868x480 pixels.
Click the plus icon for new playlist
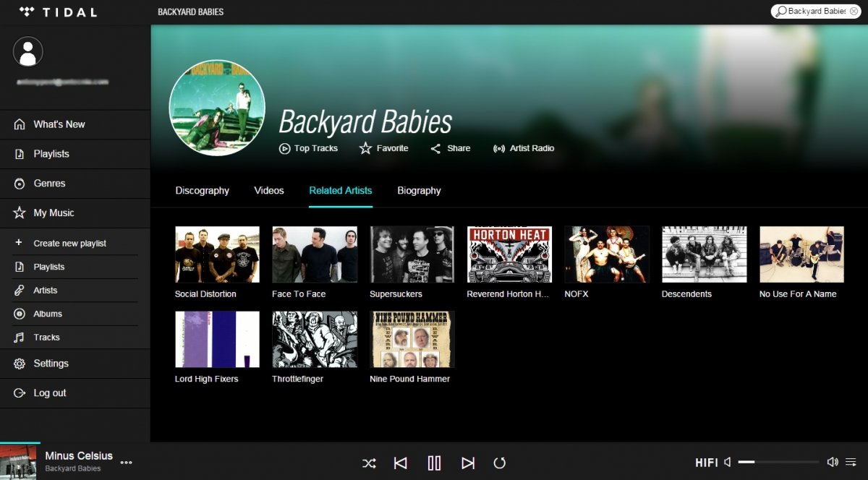pyautogui.click(x=19, y=243)
